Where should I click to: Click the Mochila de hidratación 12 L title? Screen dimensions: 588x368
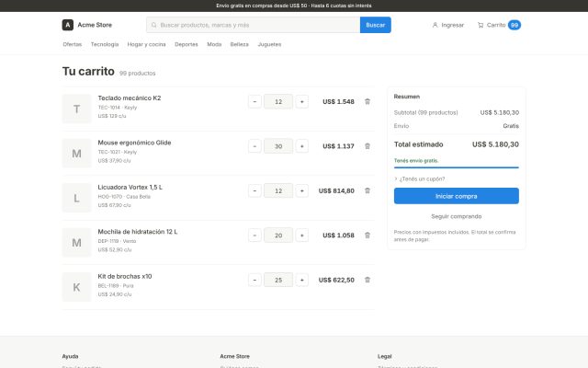click(x=138, y=232)
